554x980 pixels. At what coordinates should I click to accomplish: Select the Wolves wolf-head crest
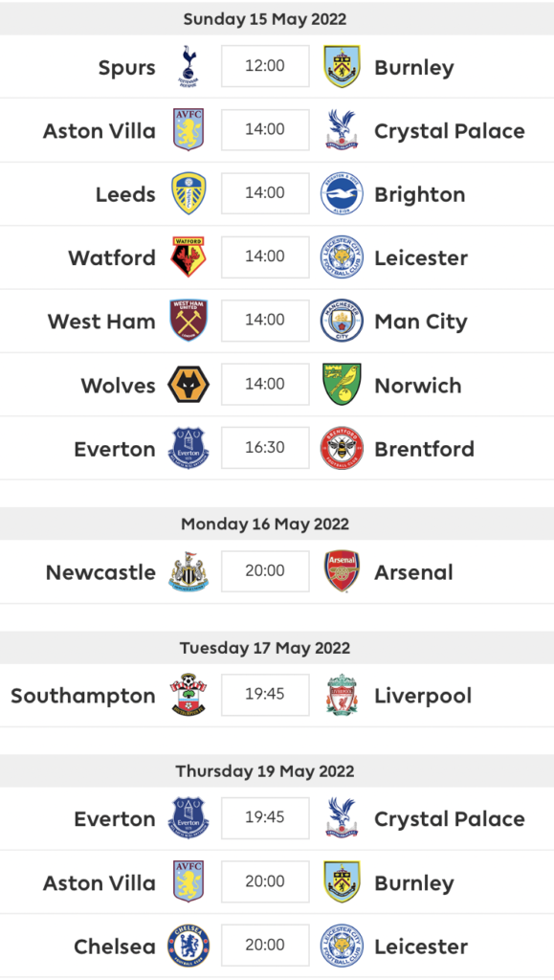pos(188,385)
